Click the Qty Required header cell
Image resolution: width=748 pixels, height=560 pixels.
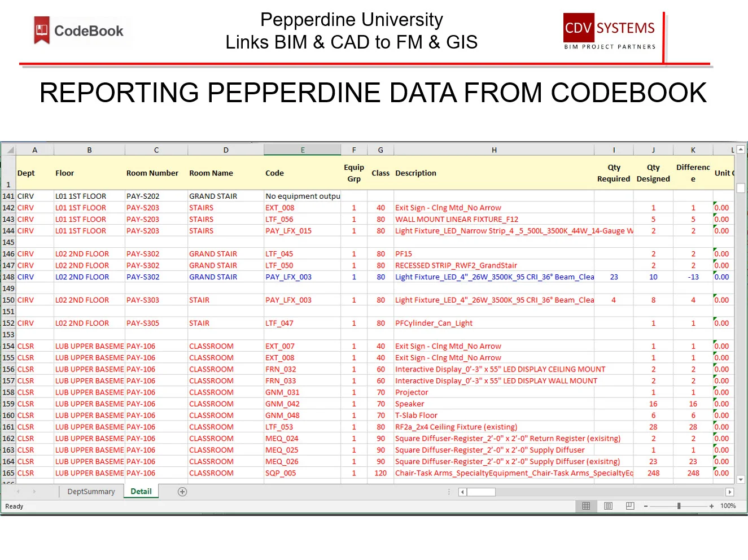614,173
